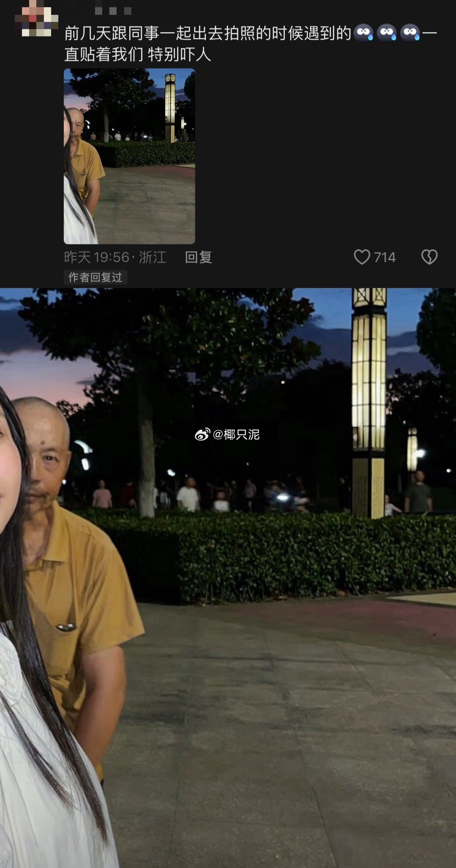Open the commenter's pixelated avatar
The image size is (456, 868).
tap(36, 19)
